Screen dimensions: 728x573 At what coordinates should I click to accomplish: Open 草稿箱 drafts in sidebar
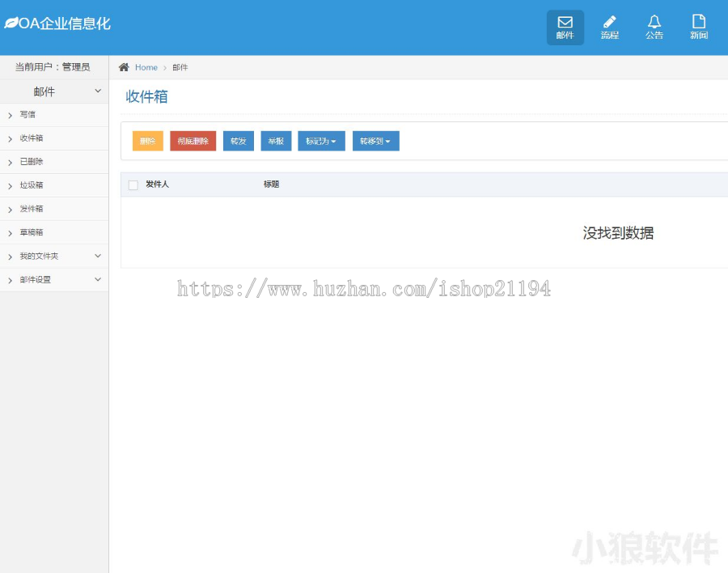[54, 232]
